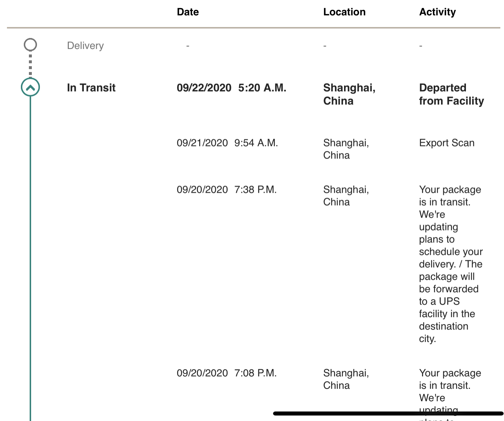Click Shanghai, China in 7:08 P.M. row
The height and width of the screenshot is (421, 504).
[x=346, y=379]
